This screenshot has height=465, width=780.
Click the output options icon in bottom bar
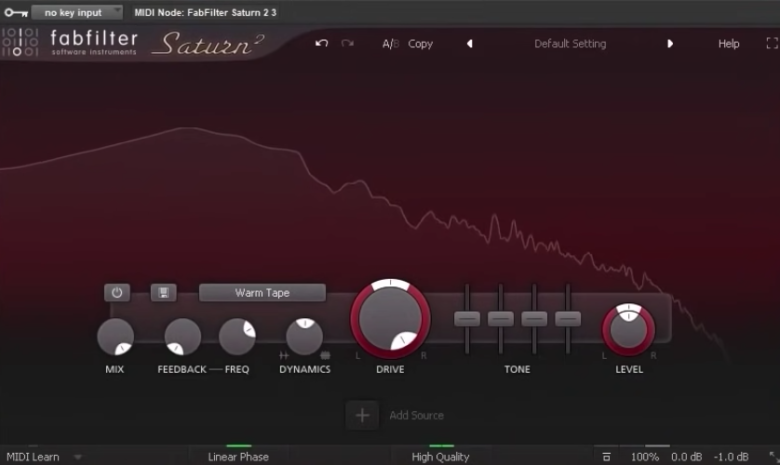[x=606, y=457]
